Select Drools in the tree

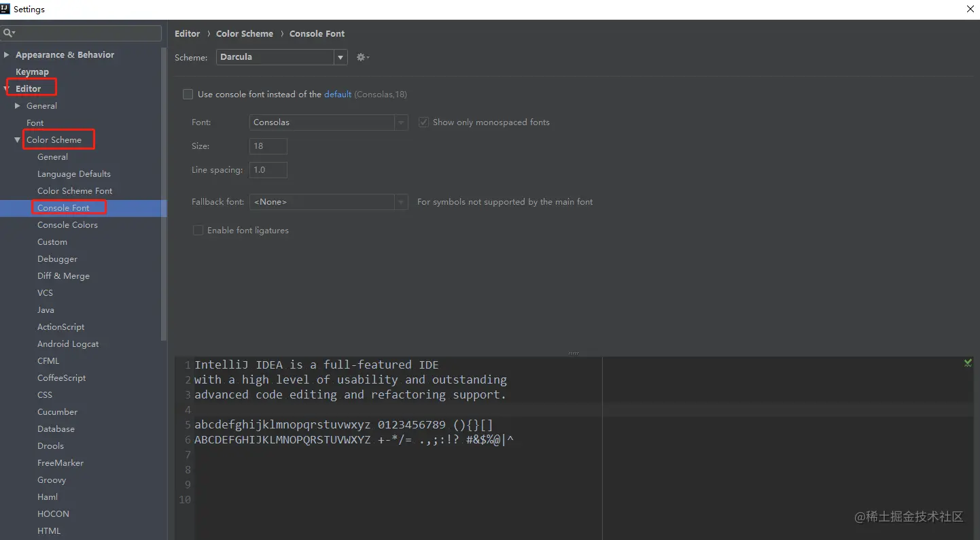tap(51, 445)
